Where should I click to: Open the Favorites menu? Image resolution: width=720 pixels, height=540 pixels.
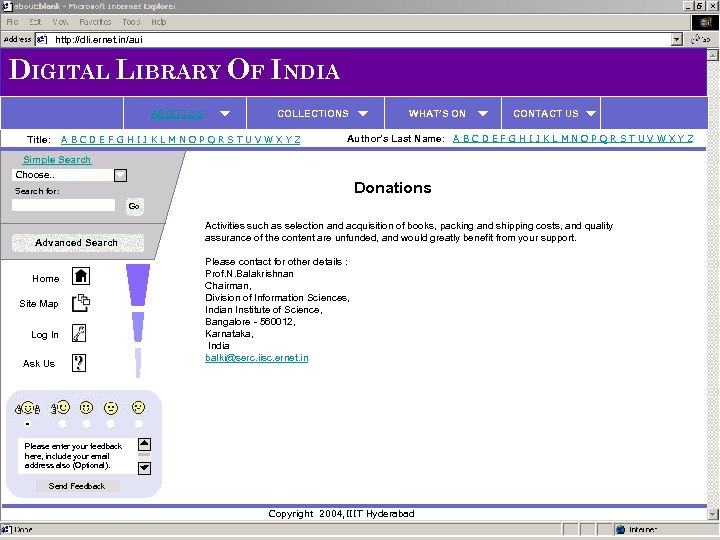(95, 22)
